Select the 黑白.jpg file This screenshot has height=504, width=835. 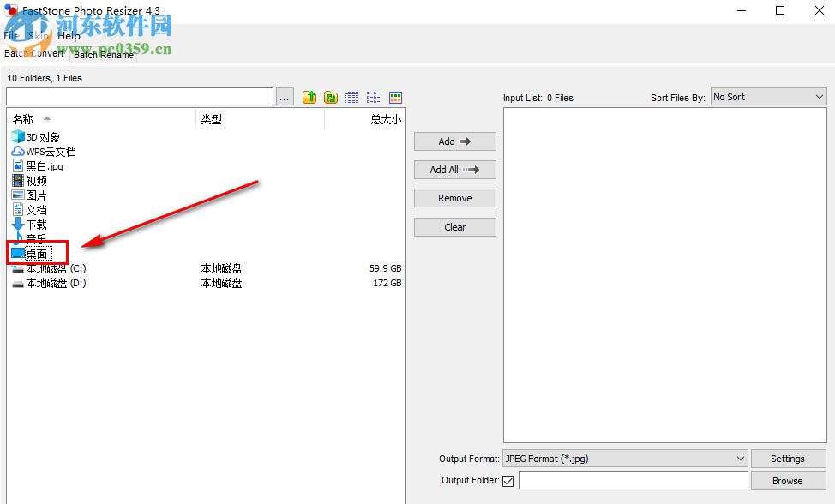click(45, 166)
